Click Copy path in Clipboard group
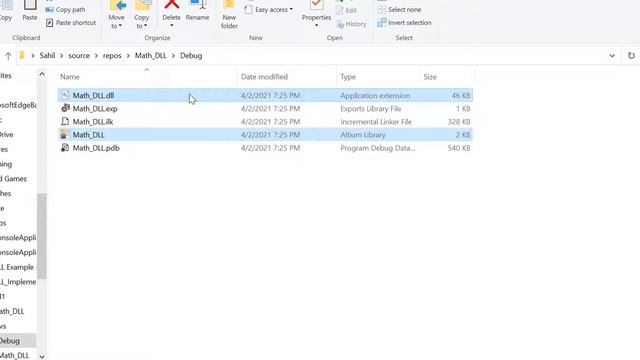This screenshot has width=640, height=360. coord(65,9)
